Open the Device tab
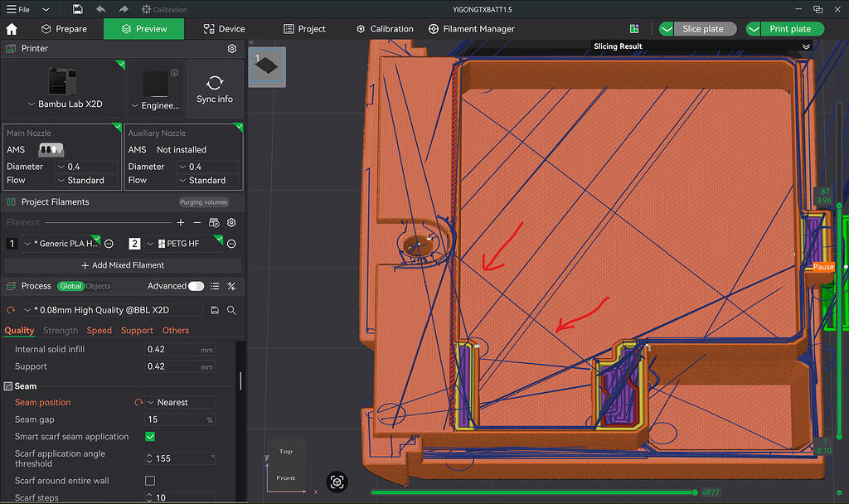 pos(224,29)
